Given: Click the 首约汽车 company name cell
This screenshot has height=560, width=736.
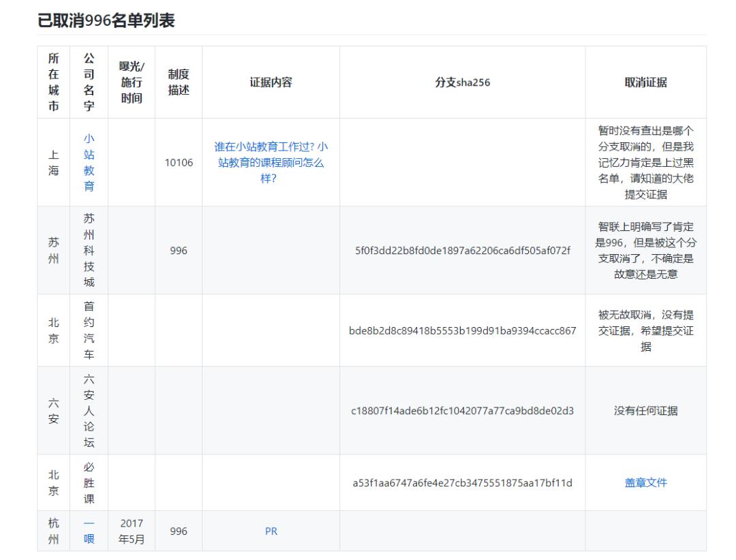Looking at the screenshot, I should (x=89, y=331).
